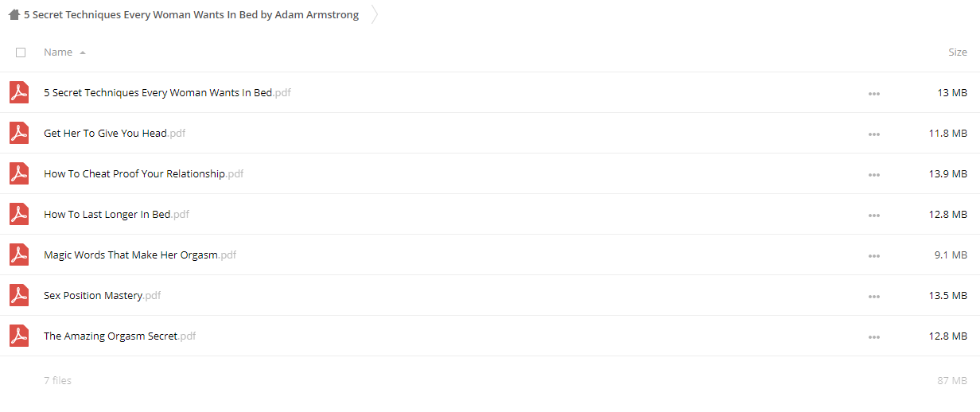Click the folder title in the breadcrumb

(x=191, y=14)
